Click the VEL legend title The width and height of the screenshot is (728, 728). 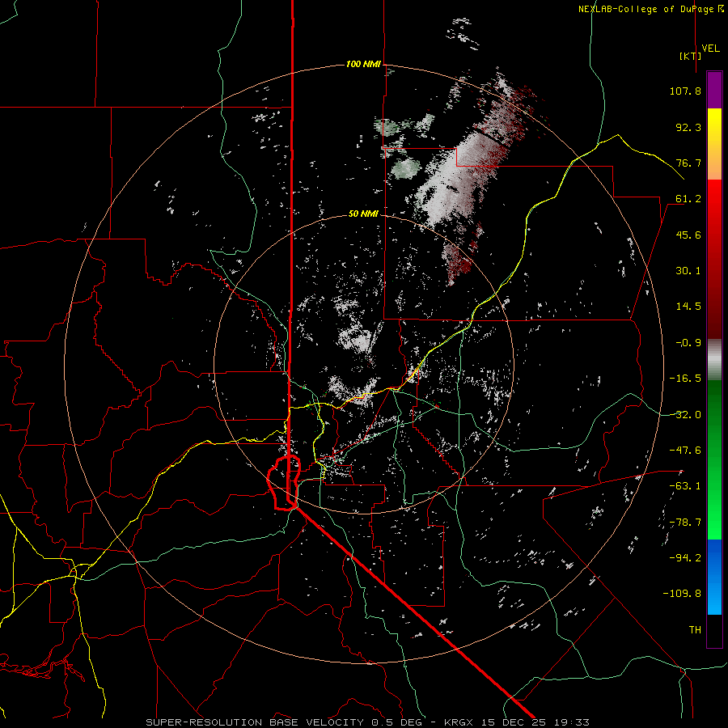[x=710, y=49]
